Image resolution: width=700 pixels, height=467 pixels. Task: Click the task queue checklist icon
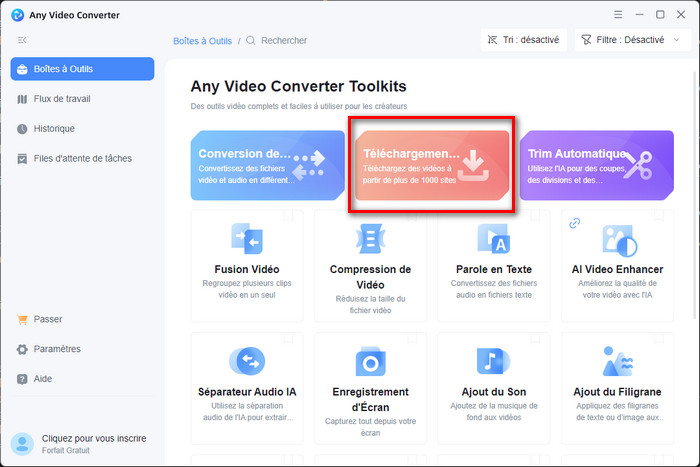click(x=22, y=158)
